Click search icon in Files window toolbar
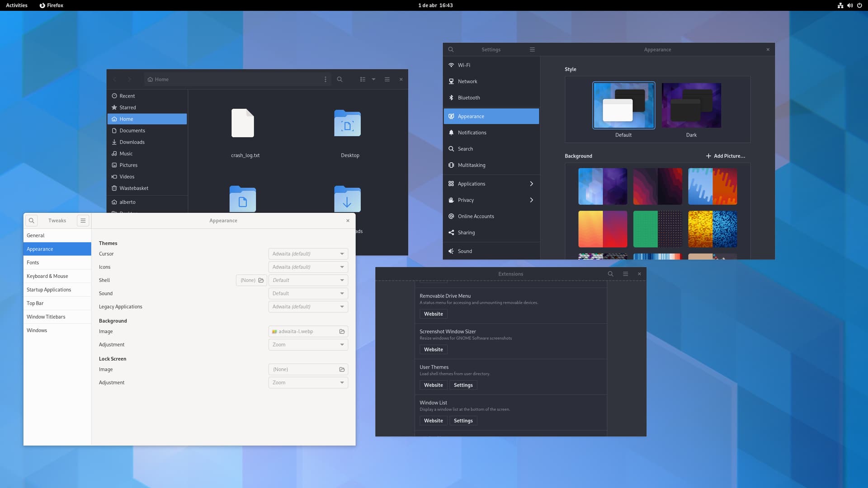Screen dimensions: 868x488 (340, 79)
